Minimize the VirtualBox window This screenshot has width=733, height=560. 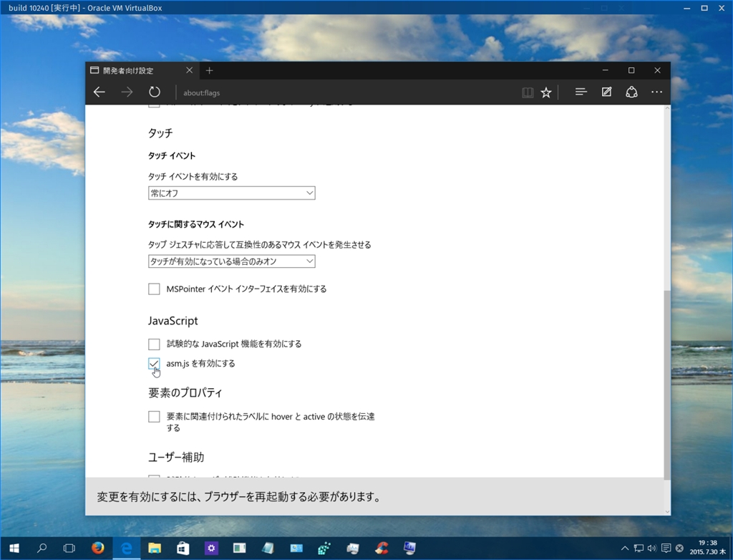click(x=686, y=8)
